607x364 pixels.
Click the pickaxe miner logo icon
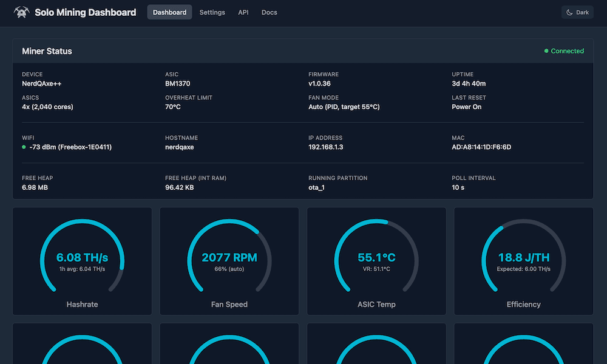pos(21,12)
